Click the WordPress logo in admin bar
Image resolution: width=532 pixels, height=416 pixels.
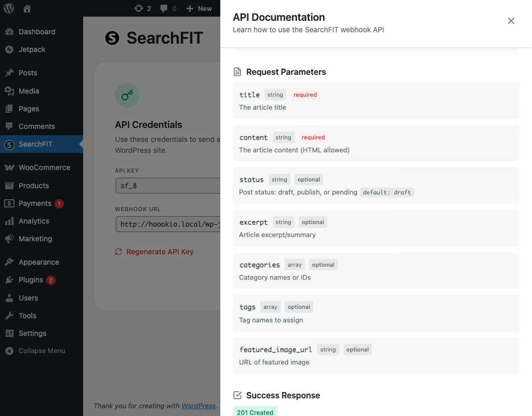9,8
